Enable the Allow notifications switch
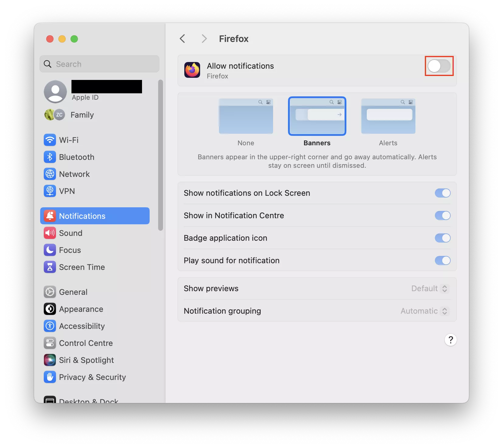 pyautogui.click(x=439, y=66)
